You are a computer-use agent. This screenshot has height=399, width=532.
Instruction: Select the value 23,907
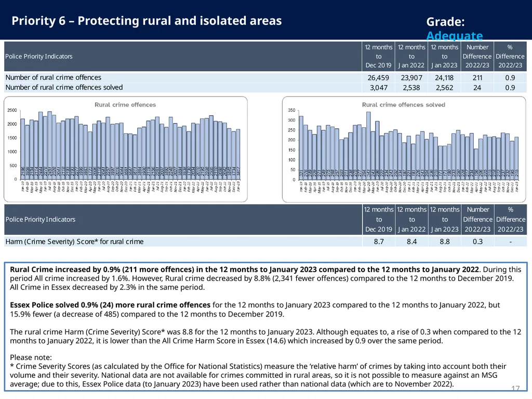(x=411, y=78)
